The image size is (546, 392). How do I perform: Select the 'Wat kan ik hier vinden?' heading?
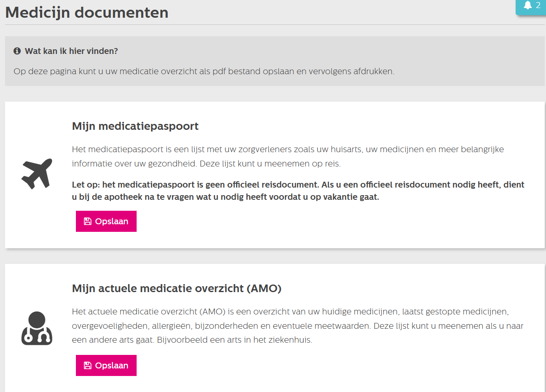[x=71, y=51]
